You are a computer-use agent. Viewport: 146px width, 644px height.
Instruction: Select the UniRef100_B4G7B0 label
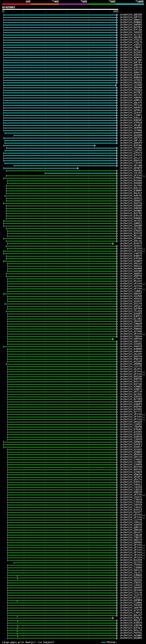pyautogui.click(x=131, y=214)
